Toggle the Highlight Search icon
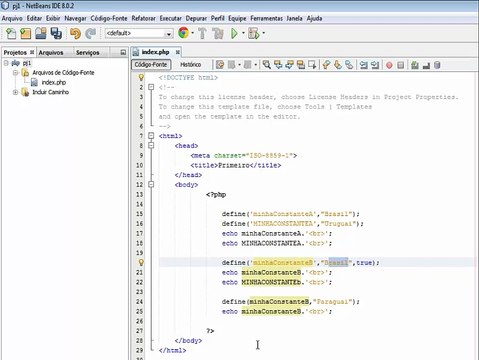 coord(301,65)
